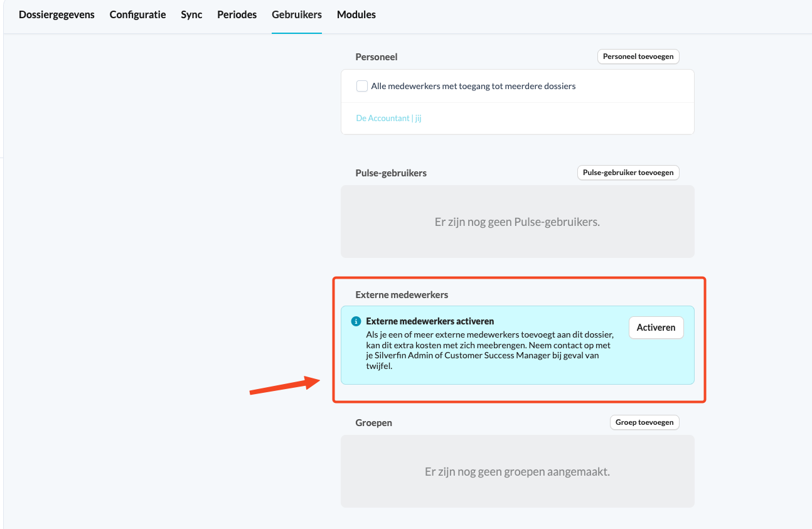The image size is (812, 529).
Task: Select the Periodes tab
Action: click(x=237, y=14)
